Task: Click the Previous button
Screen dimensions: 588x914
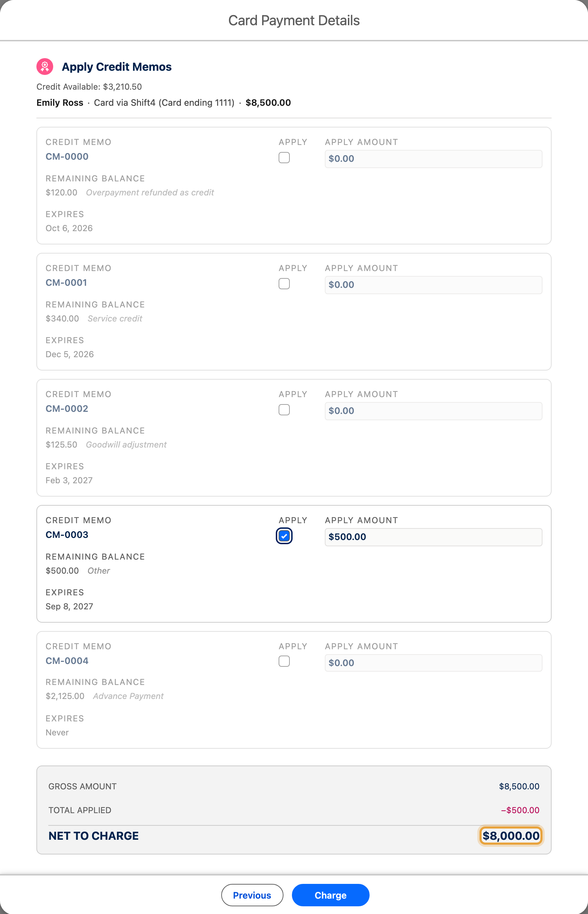Action: 252,895
